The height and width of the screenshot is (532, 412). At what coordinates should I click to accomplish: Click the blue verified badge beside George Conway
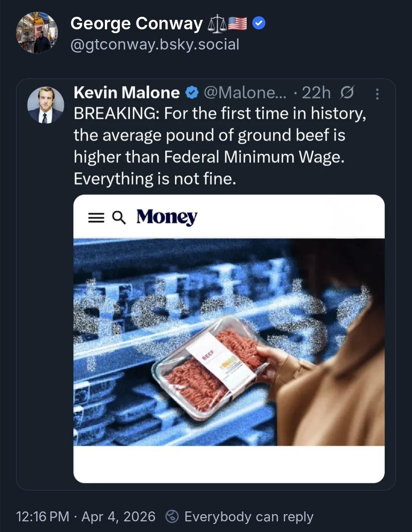tap(259, 24)
